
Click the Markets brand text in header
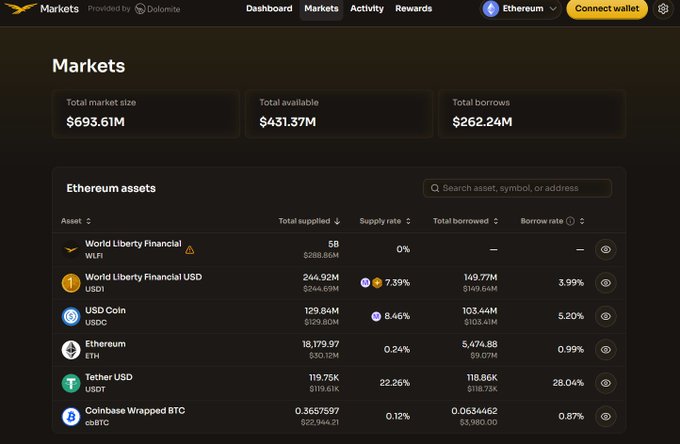pos(59,9)
